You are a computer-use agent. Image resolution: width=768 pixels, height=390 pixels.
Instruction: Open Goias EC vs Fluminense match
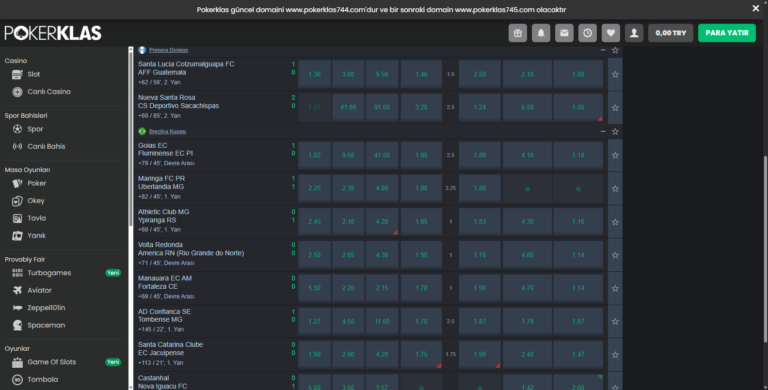pos(166,149)
